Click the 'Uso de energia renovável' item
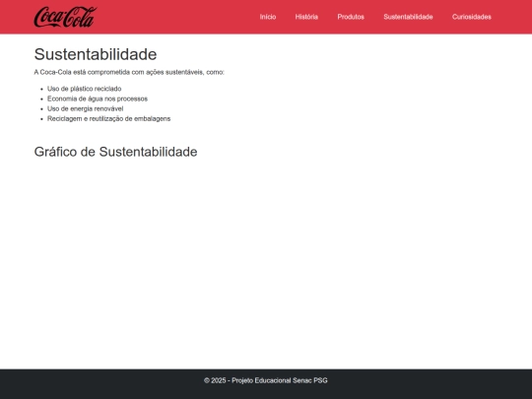The width and height of the screenshot is (532, 399). tap(85, 108)
